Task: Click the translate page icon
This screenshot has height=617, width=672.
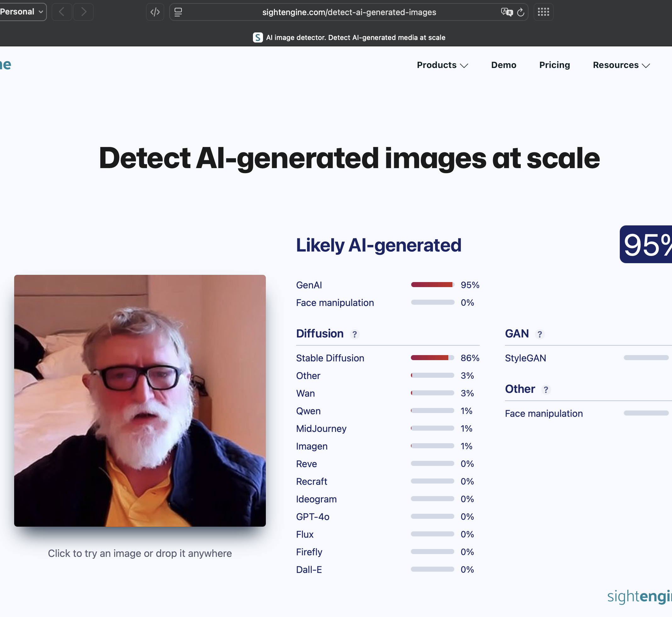Action: pyautogui.click(x=507, y=12)
